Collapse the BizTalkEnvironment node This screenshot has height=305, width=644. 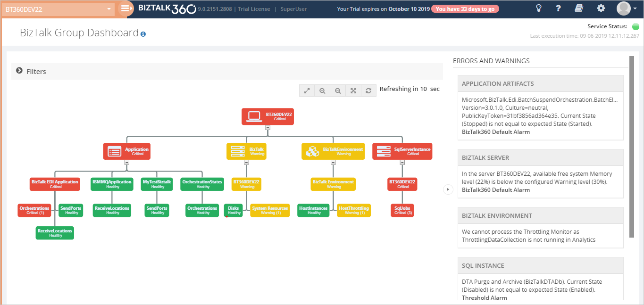click(x=333, y=162)
